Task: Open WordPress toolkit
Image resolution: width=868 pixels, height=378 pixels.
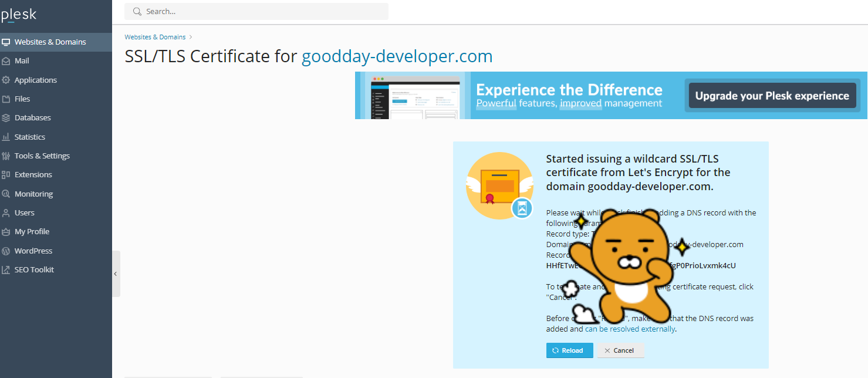Action: (56, 251)
